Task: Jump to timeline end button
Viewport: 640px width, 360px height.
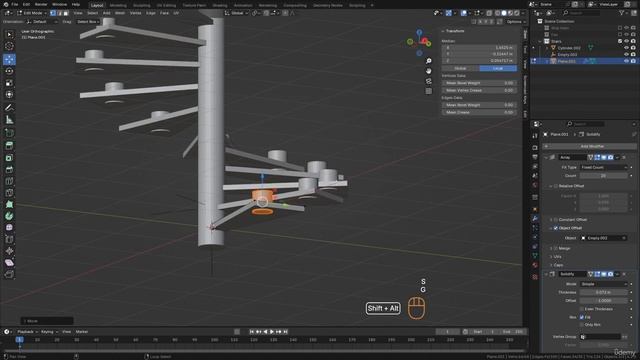Action: click(286, 332)
